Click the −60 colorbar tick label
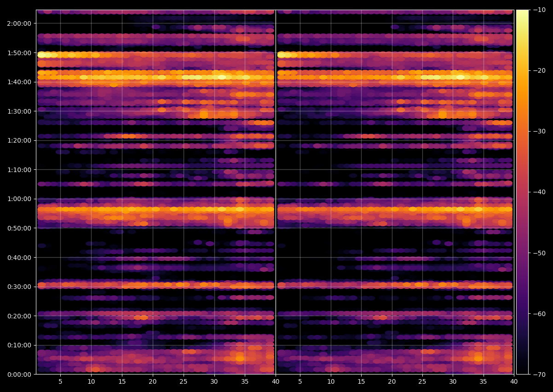 coord(539,314)
